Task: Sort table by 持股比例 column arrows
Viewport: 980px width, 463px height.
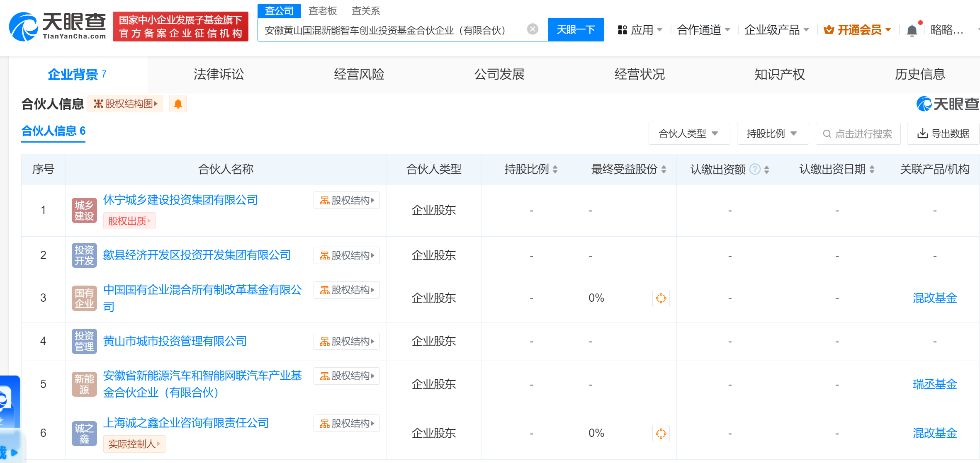Action: [555, 169]
